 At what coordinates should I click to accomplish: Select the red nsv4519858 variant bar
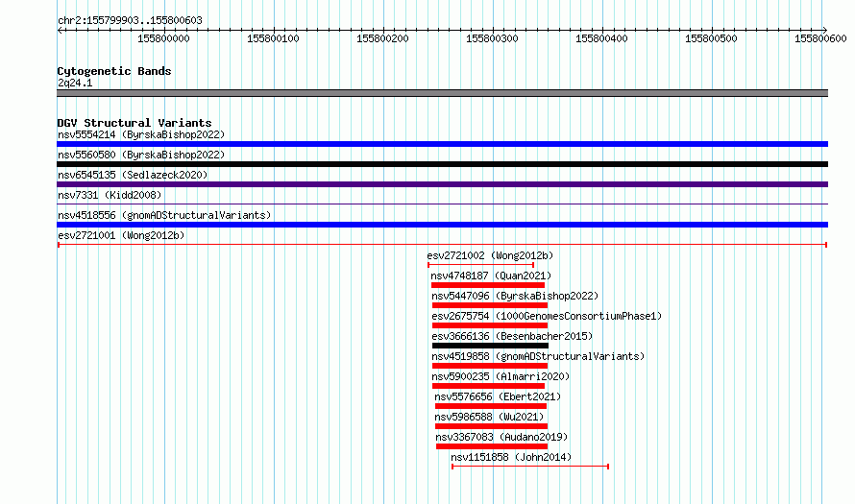coord(490,366)
